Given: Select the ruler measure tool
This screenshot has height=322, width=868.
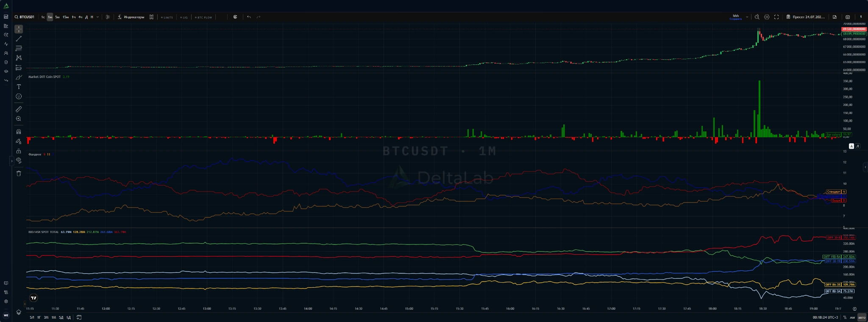Looking at the screenshot, I should coord(19,109).
